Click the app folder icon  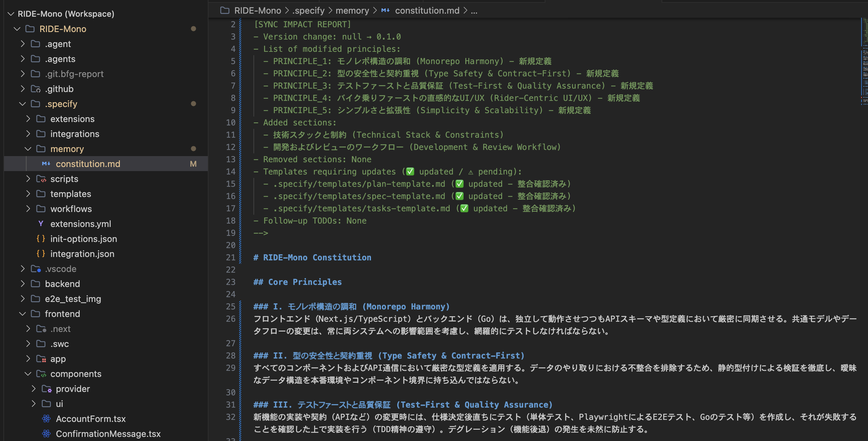point(41,359)
